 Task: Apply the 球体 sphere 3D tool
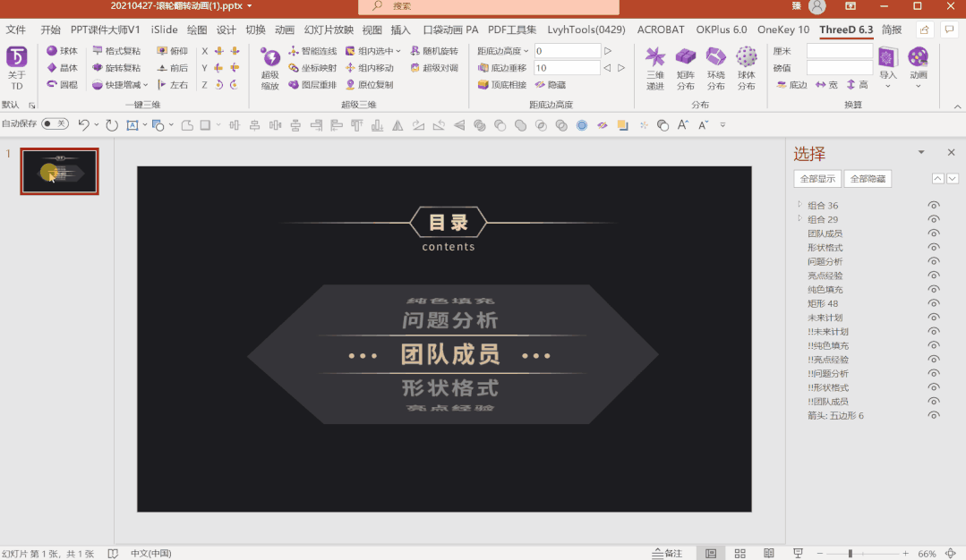[x=63, y=51]
